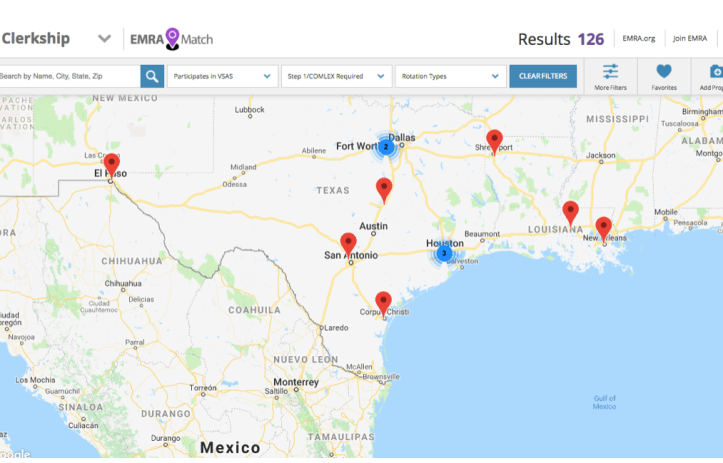
Task: Click the TEXAS state label on map
Action: (333, 190)
